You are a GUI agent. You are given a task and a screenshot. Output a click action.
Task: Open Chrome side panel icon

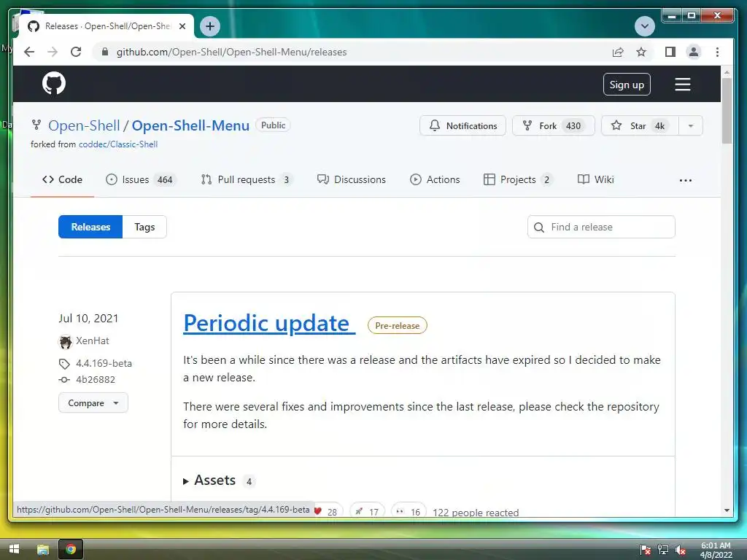pos(670,52)
